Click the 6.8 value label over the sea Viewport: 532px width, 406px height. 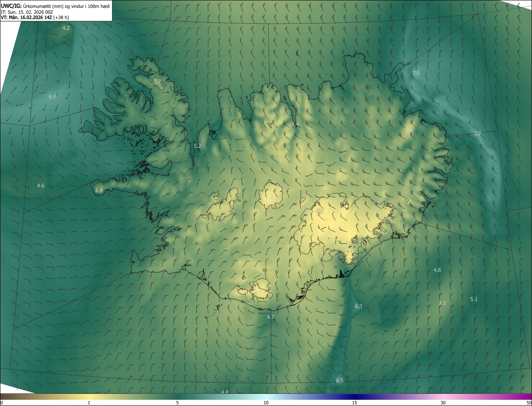(x=52, y=97)
